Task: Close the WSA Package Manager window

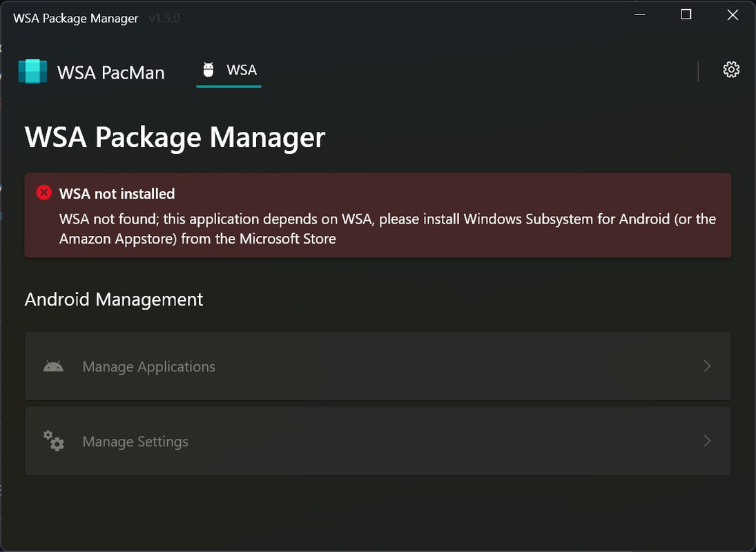Action: (733, 15)
